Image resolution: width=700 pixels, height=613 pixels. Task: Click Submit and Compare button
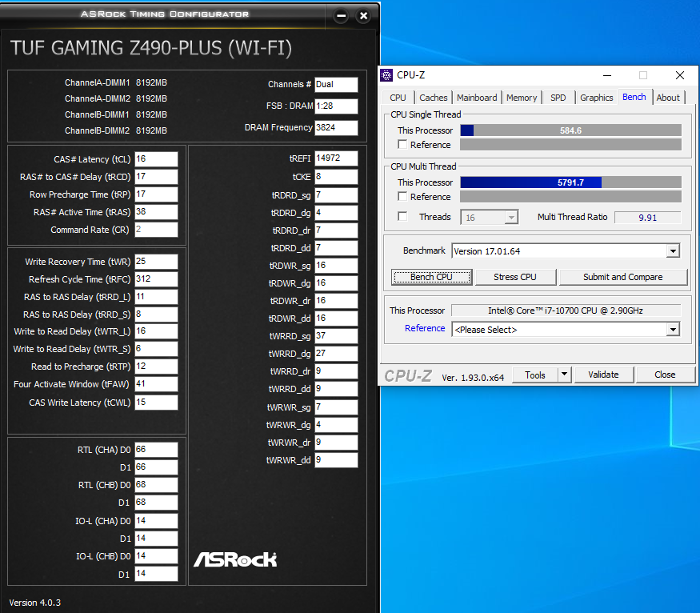tap(622, 277)
